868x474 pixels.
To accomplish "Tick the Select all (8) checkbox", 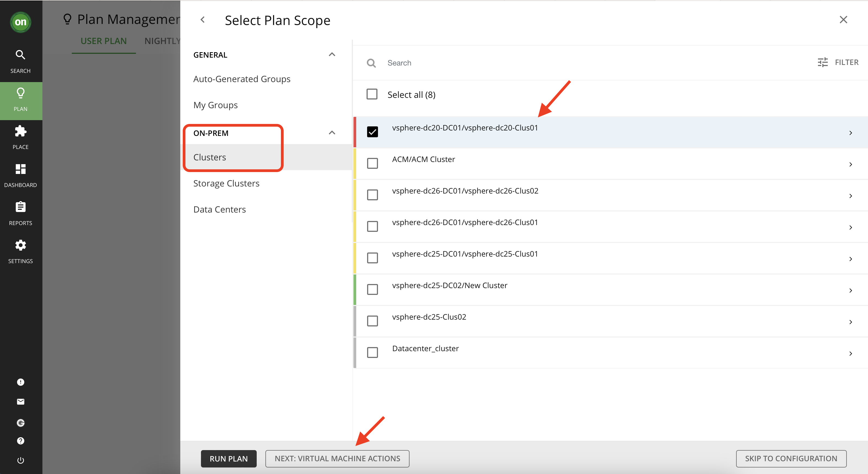I will point(372,94).
